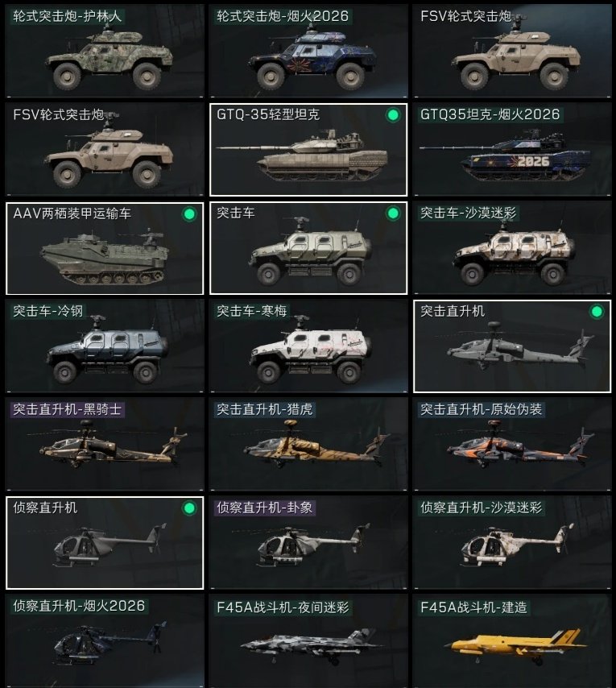Select the yellow F45A战斗机-建造 jet skin
This screenshot has height=688, width=616.
(512, 641)
